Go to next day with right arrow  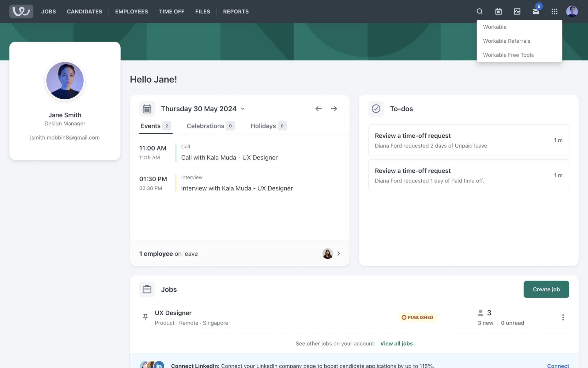coord(334,109)
